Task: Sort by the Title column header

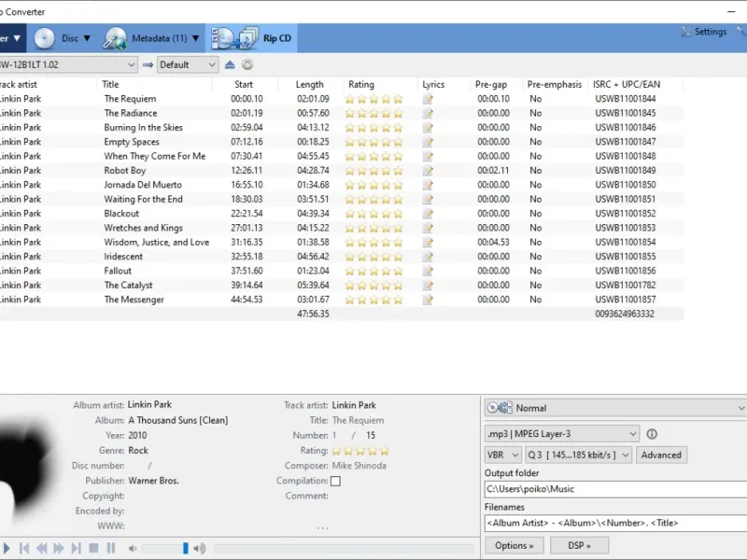Action: click(x=110, y=84)
